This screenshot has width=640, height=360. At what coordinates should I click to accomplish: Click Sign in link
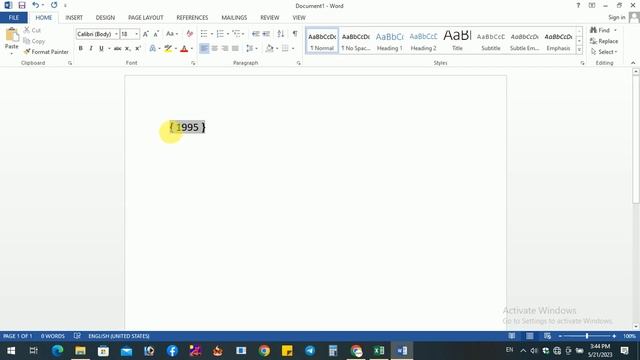(616, 17)
